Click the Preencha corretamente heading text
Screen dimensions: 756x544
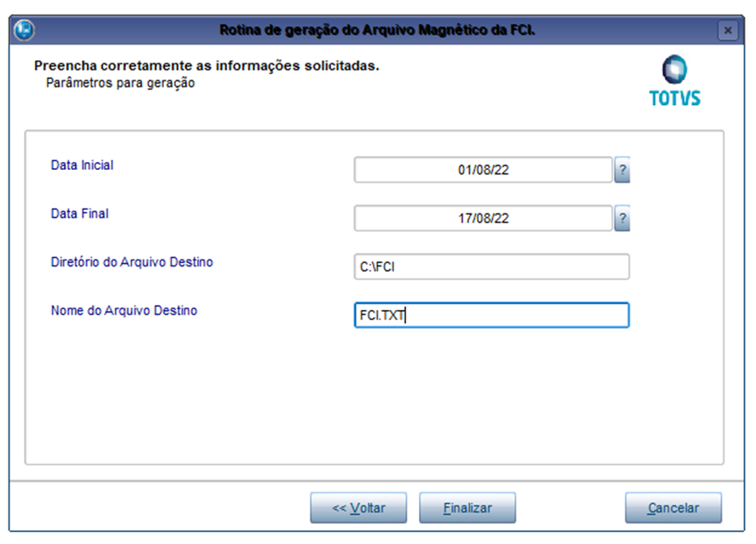(206, 66)
